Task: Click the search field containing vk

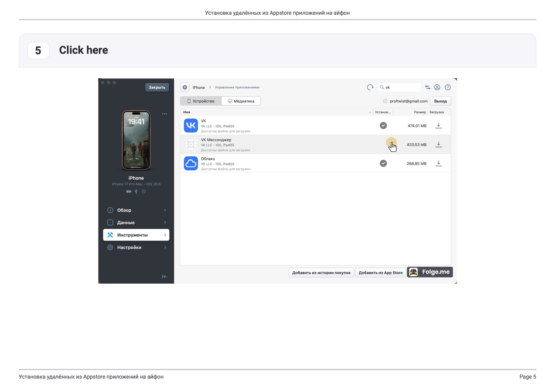Action: tap(399, 87)
